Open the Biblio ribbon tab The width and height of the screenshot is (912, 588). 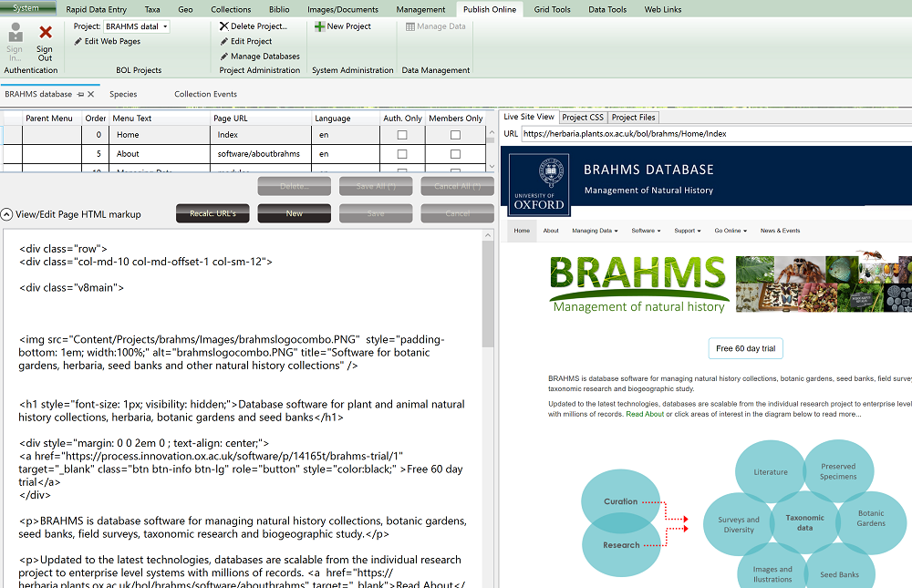[x=279, y=9]
